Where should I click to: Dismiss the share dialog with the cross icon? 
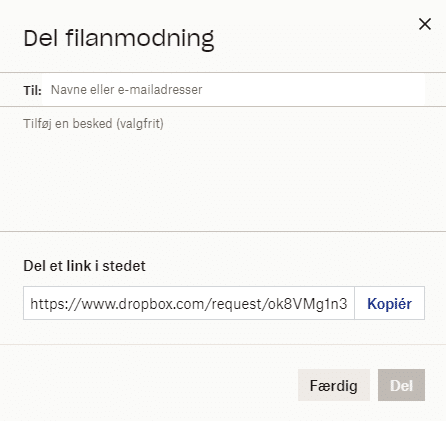425,24
